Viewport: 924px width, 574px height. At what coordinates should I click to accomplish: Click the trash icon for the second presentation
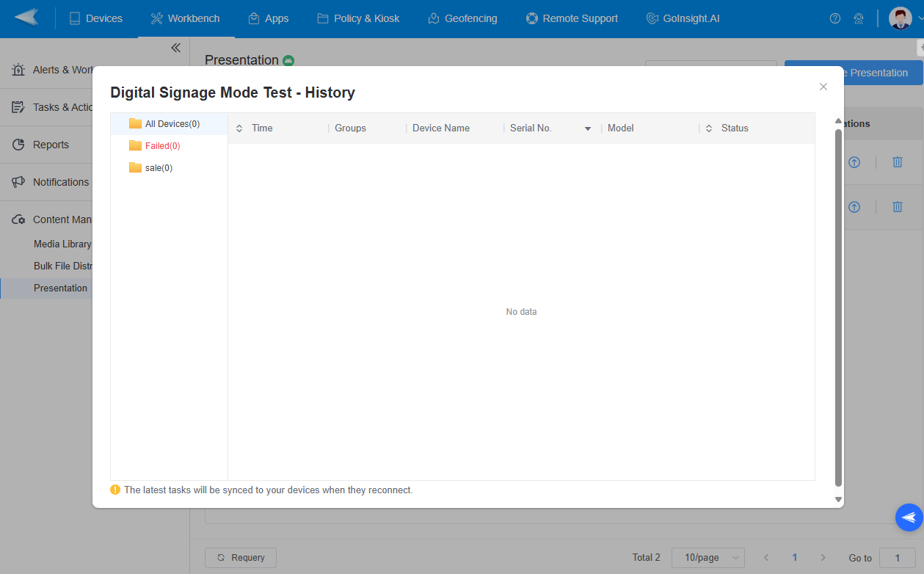tap(897, 206)
